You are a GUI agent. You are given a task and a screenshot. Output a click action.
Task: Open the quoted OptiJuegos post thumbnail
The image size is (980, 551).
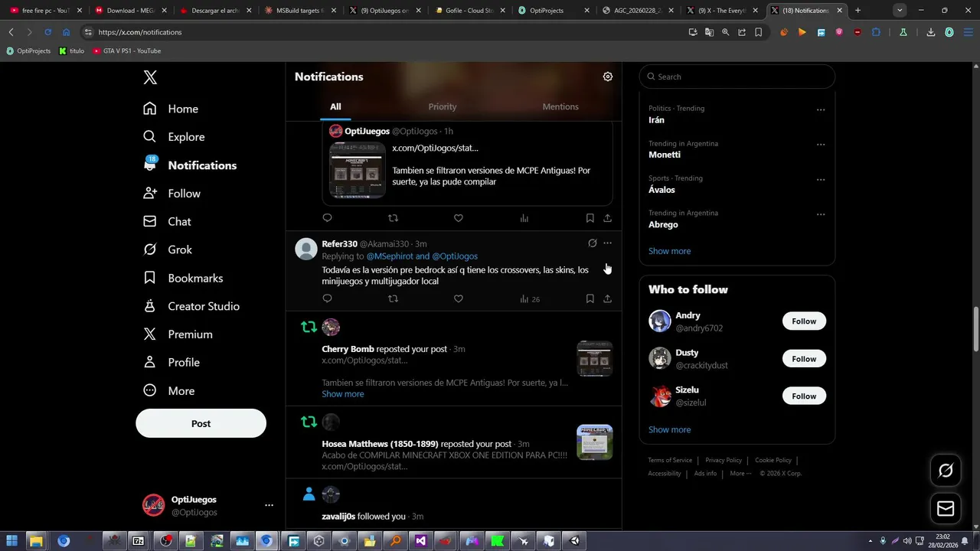357,170
